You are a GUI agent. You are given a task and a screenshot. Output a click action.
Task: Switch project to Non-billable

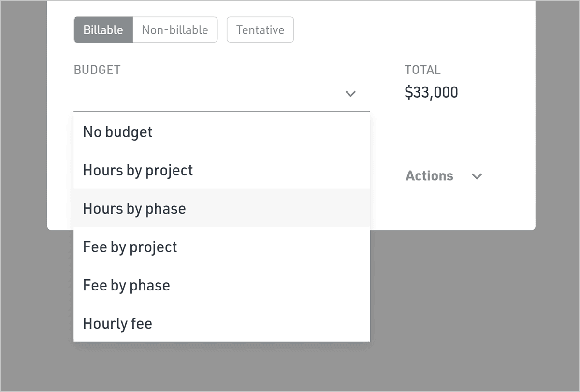click(x=174, y=30)
